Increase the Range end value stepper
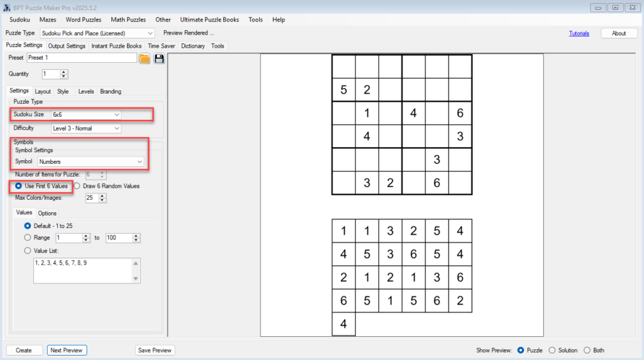The image size is (644, 360). tap(136, 236)
